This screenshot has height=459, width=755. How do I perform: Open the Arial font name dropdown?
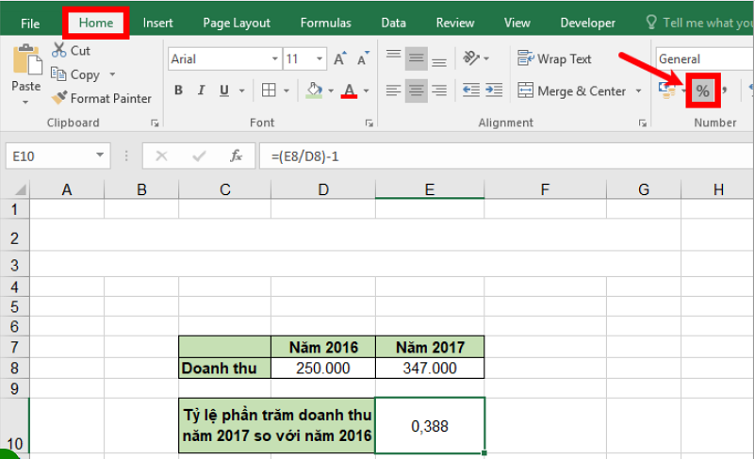[x=274, y=59]
